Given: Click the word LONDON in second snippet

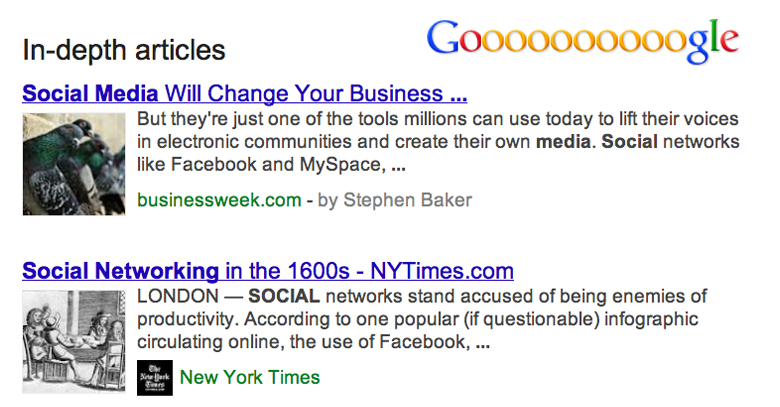Looking at the screenshot, I should 178,296.
